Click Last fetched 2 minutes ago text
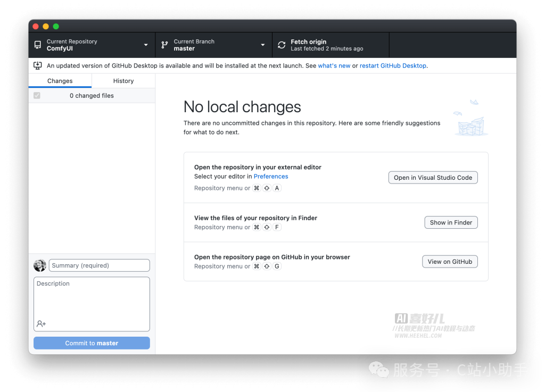This screenshot has width=545, height=392. click(x=327, y=49)
